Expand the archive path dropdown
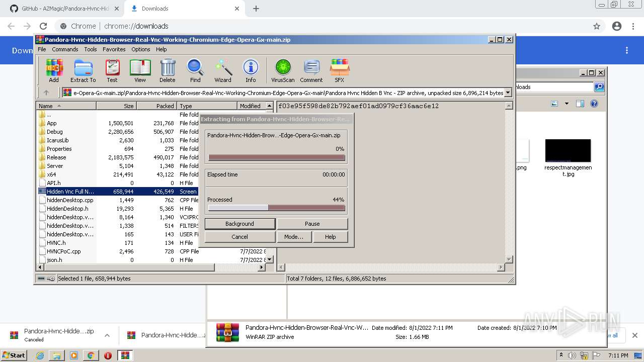 point(508,93)
